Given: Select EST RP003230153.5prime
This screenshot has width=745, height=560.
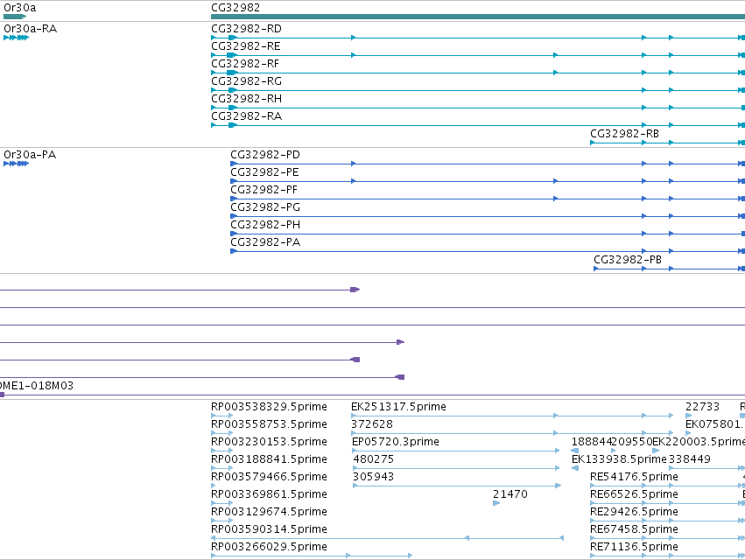Looking at the screenshot, I should (x=269, y=442).
